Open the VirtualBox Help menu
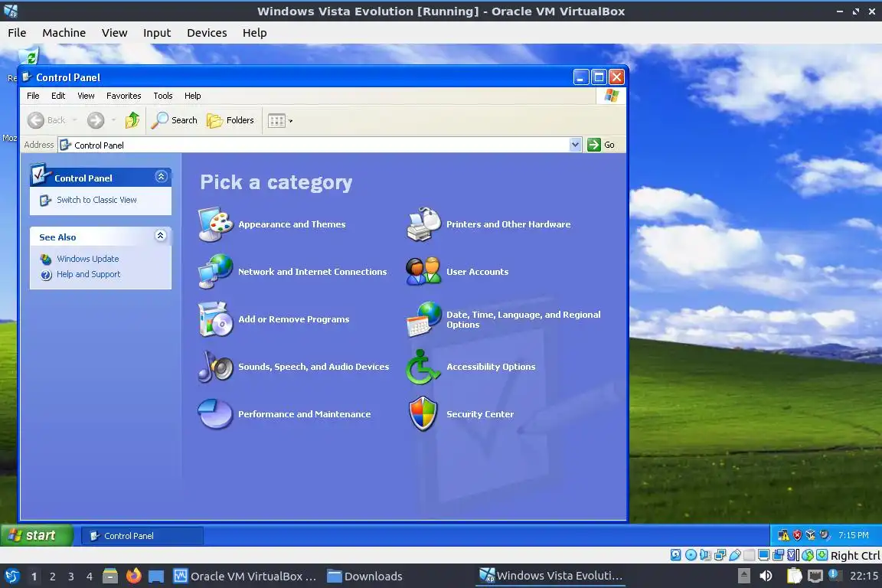This screenshot has height=588, width=882. tap(255, 33)
